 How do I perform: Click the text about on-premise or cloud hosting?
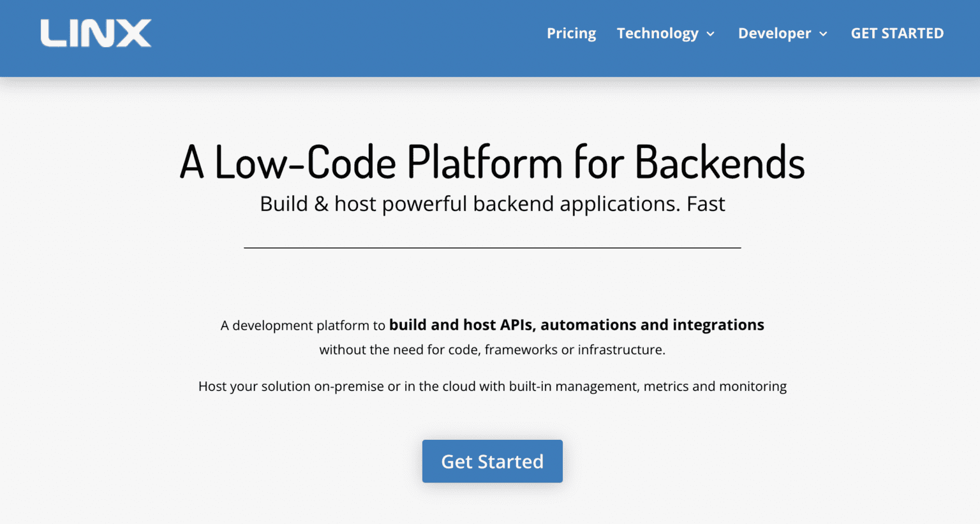point(492,386)
